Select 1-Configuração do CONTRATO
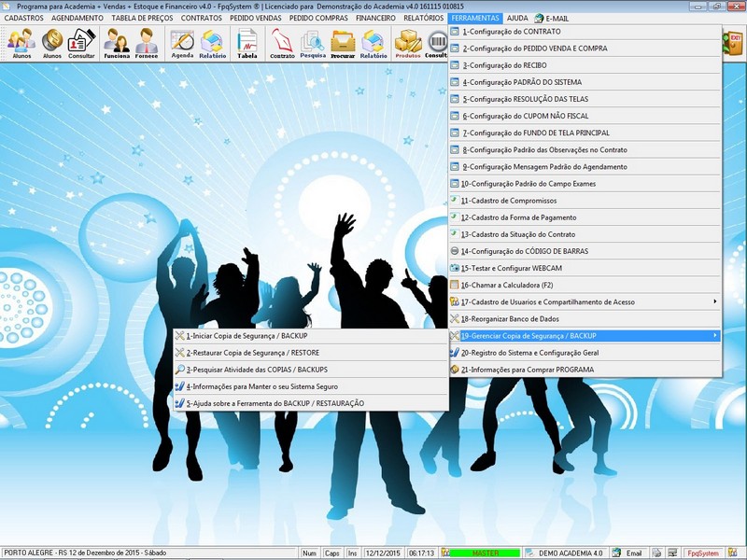 pyautogui.click(x=585, y=32)
